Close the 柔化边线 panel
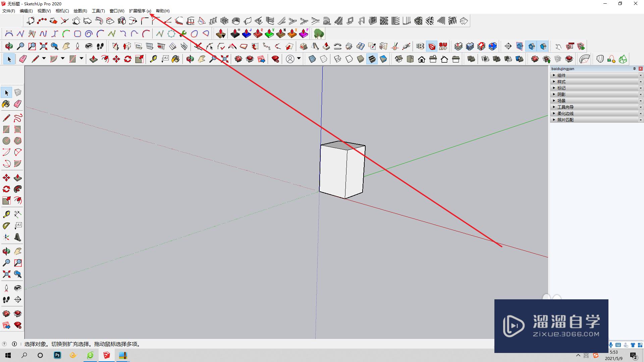This screenshot has width=644, height=362. point(641,114)
